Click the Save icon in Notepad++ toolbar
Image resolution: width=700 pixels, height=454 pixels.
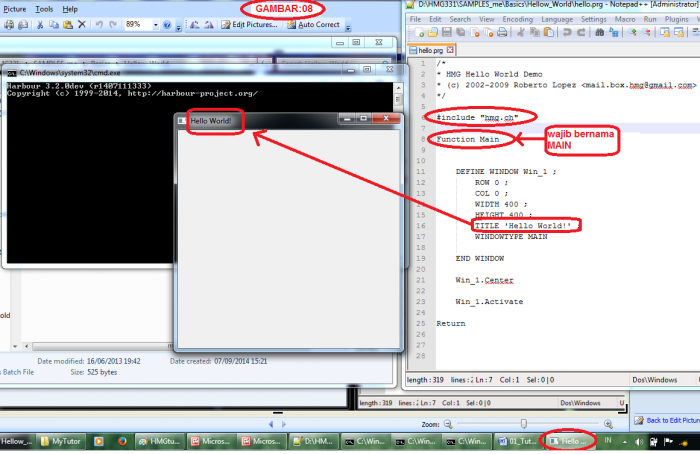pos(446,32)
